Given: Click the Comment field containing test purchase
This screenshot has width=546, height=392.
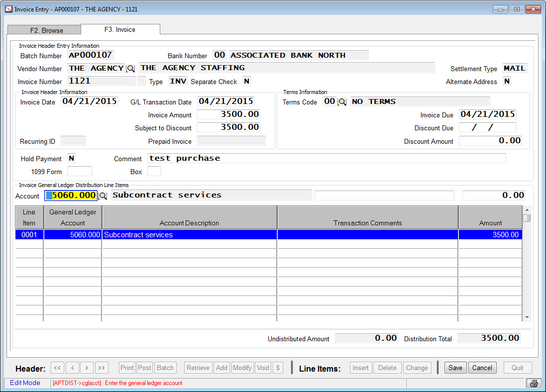Looking at the screenshot, I should [x=326, y=158].
